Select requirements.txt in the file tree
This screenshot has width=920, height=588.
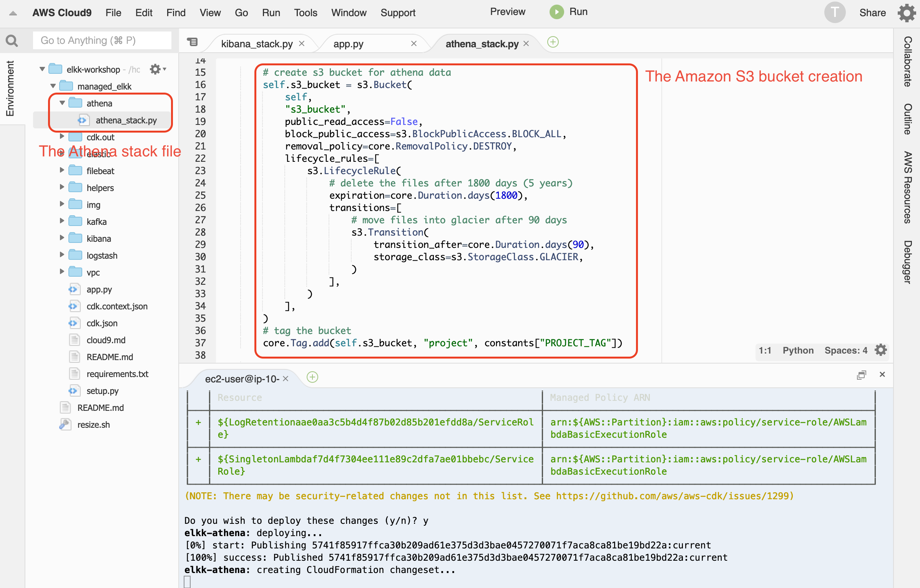(x=117, y=374)
